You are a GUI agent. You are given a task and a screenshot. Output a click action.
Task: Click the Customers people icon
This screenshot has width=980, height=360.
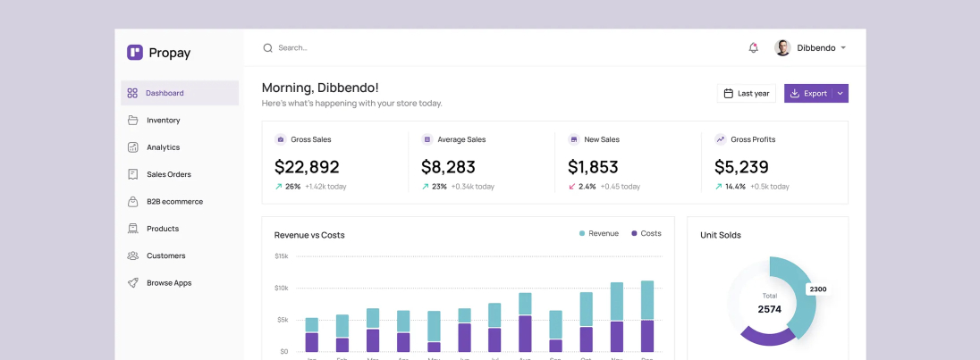pos(132,255)
